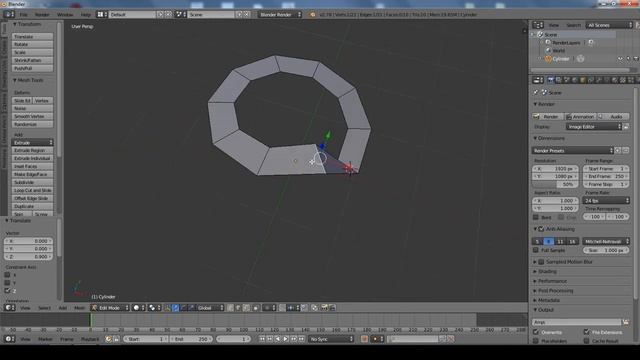
Task: Click the Cylinder mesh data icon in outliner
Action: point(580,59)
